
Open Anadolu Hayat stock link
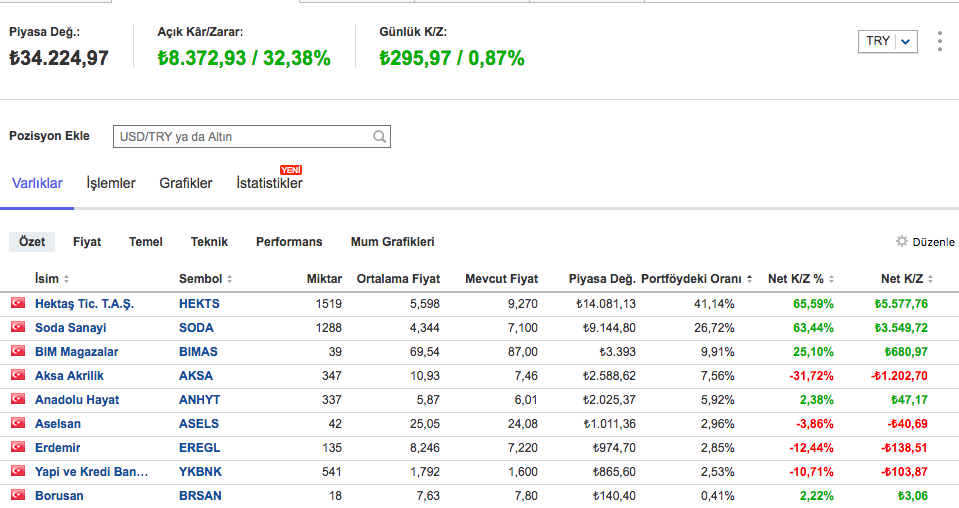point(77,400)
